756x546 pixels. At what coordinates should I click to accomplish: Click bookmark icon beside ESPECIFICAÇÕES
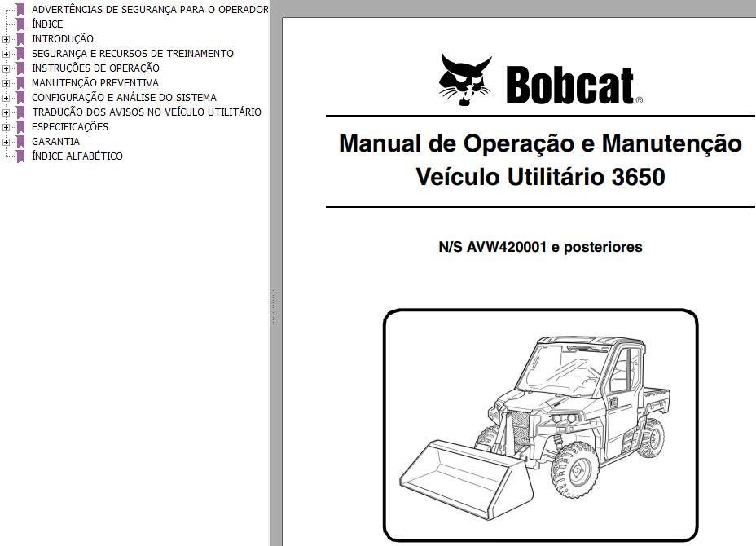point(20,127)
